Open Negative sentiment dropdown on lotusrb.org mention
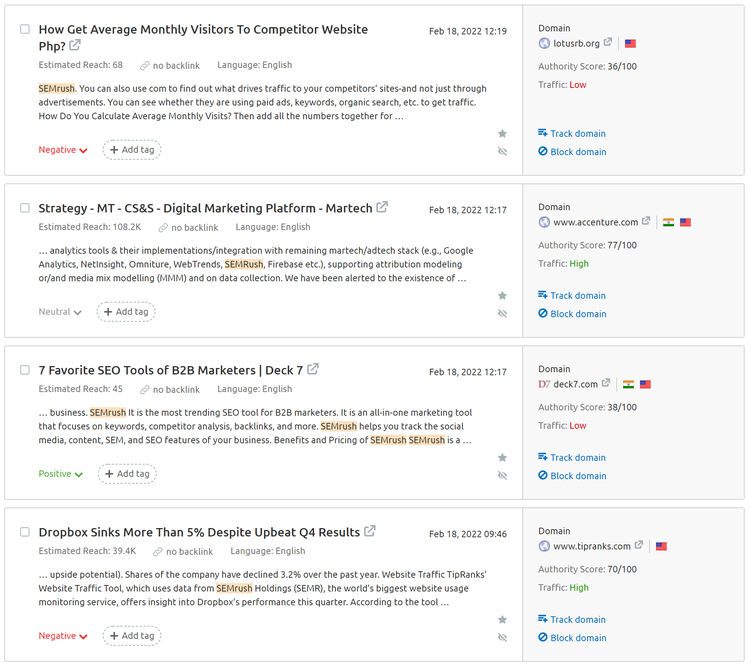Screen dimensions: 750x666 [x=63, y=150]
